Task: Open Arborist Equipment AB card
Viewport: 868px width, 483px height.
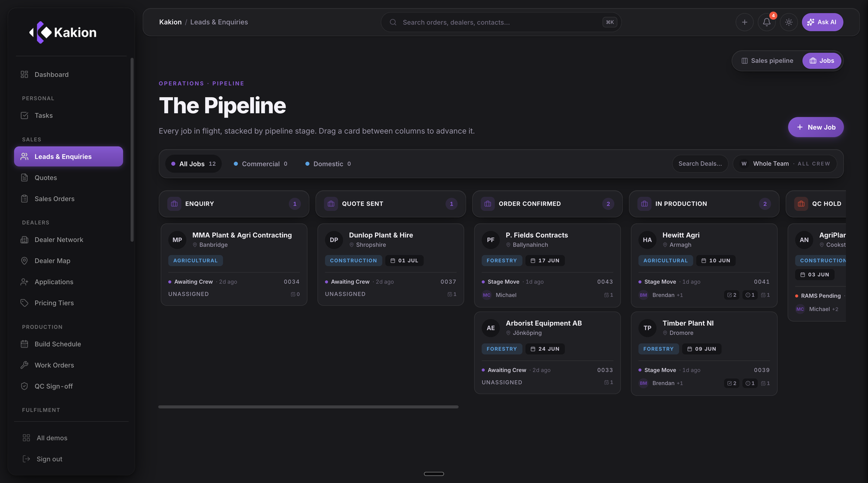Action: [x=547, y=353]
